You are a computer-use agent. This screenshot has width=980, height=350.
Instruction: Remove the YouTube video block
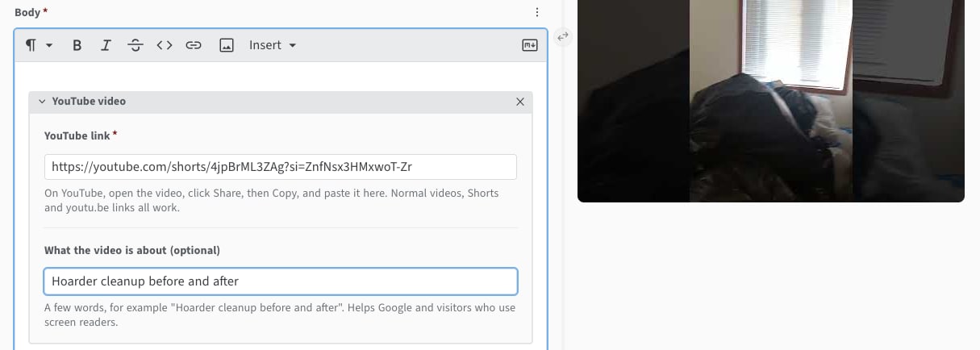(519, 102)
